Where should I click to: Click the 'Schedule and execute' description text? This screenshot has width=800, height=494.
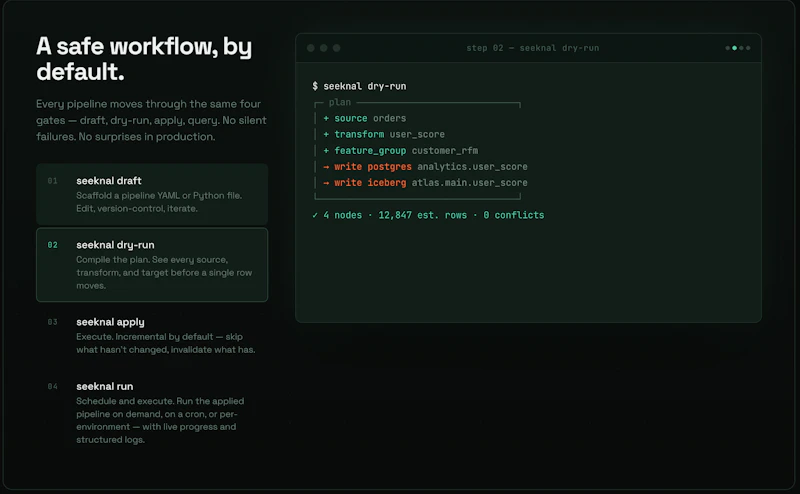(x=160, y=421)
